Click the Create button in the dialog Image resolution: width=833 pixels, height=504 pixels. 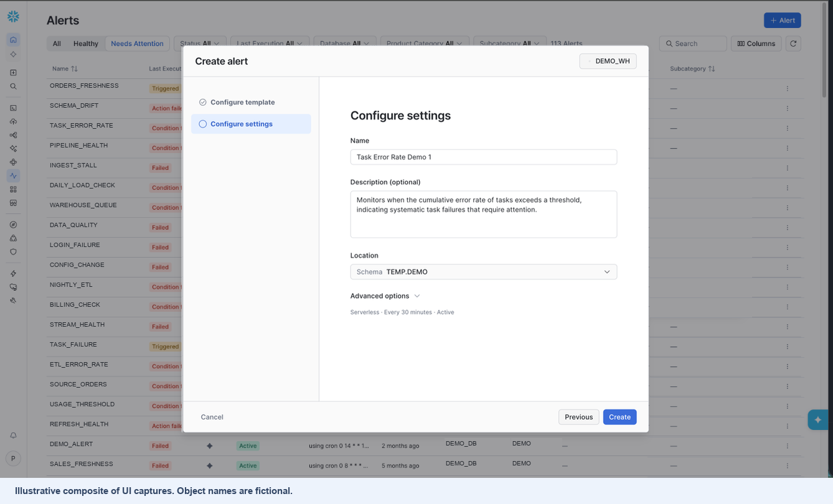click(x=619, y=417)
